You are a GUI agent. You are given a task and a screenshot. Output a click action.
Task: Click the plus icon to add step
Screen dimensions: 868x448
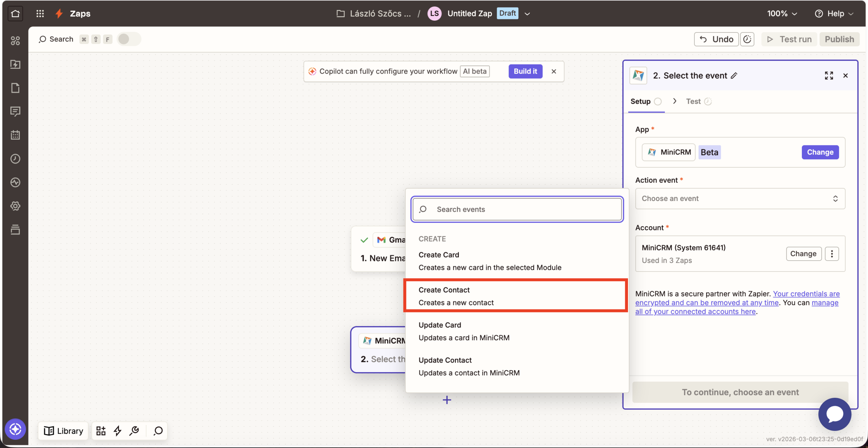(x=447, y=400)
